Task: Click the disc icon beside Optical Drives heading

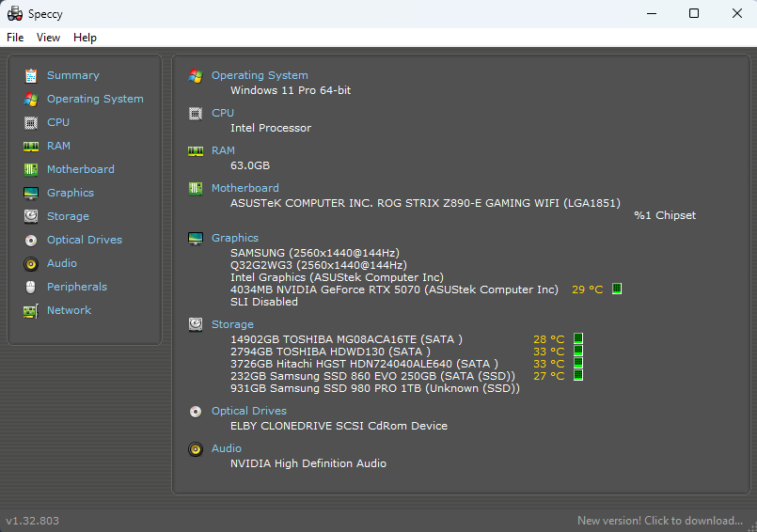Action: point(196,412)
